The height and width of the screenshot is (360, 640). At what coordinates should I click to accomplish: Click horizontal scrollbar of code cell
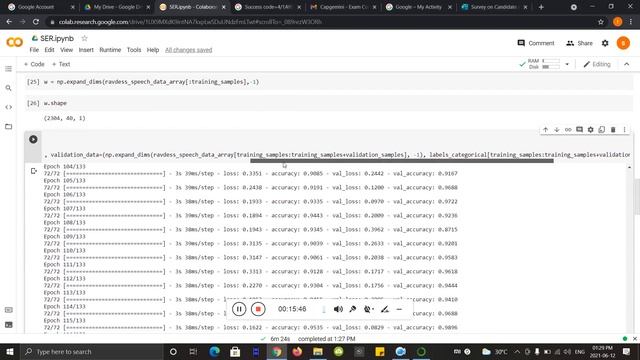pos(402,161)
